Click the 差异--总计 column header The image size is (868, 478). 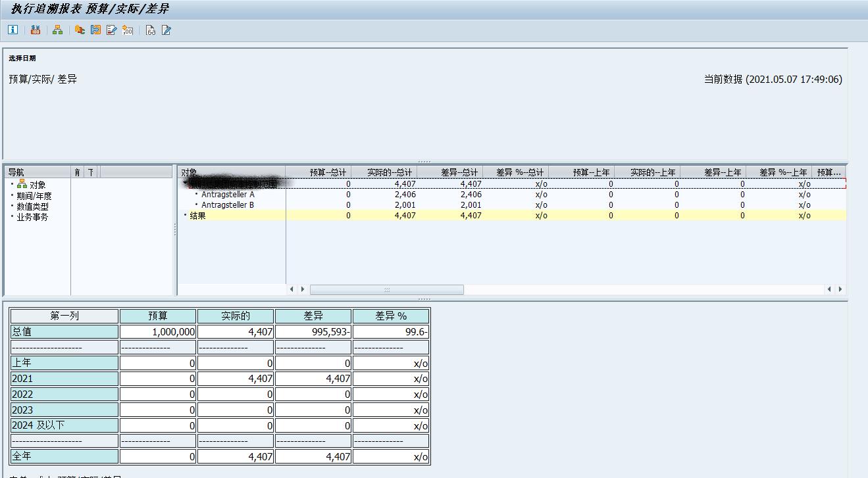pyautogui.click(x=450, y=172)
